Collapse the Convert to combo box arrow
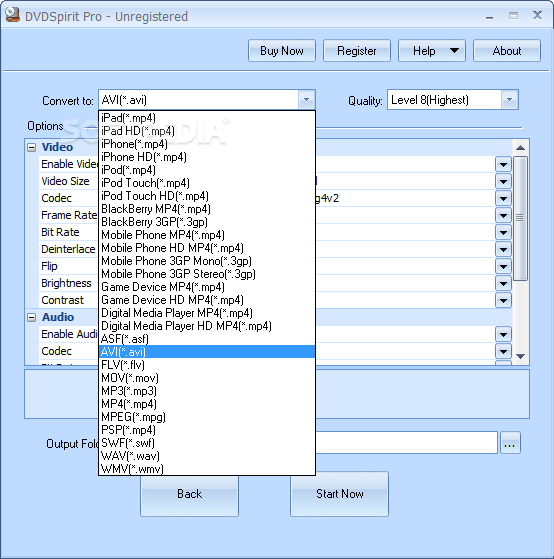 (307, 100)
